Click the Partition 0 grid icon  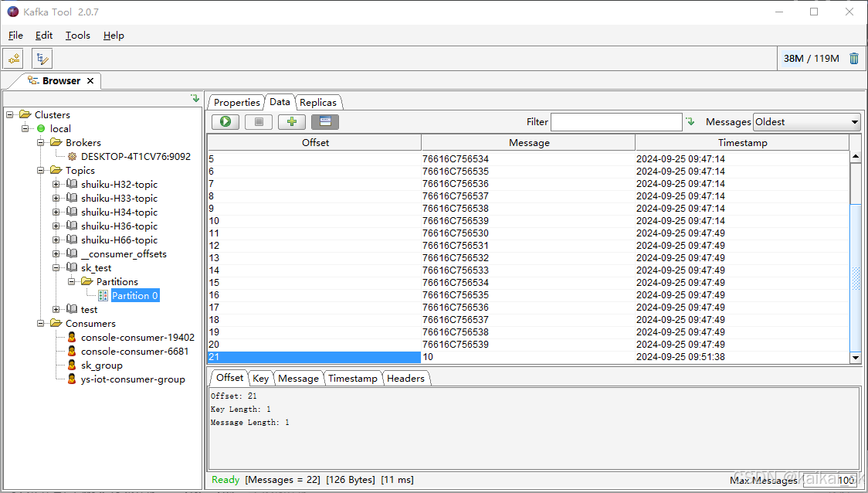pos(103,296)
